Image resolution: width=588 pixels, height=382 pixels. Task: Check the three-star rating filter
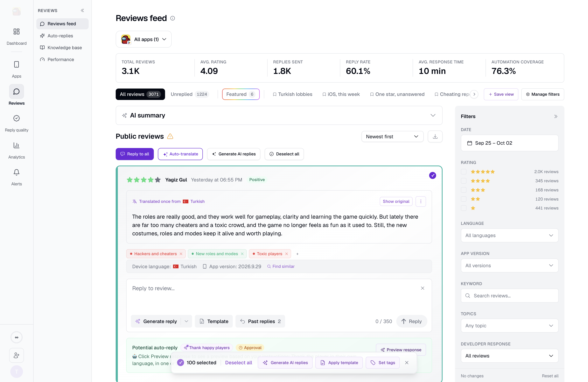[464, 190]
